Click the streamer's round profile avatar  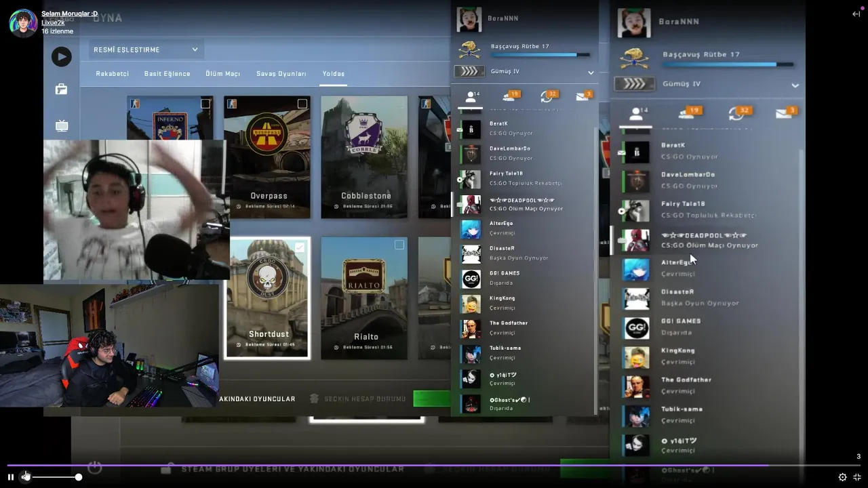coord(23,23)
